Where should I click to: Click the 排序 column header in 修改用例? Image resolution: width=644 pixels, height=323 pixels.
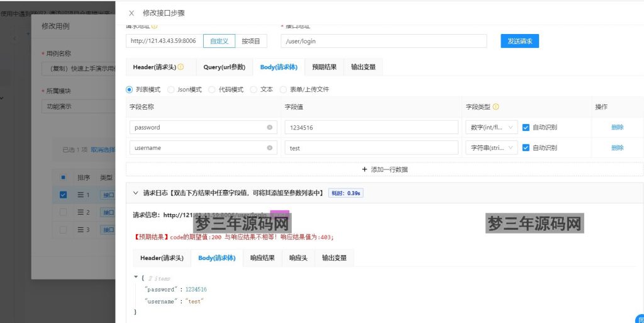(84, 178)
